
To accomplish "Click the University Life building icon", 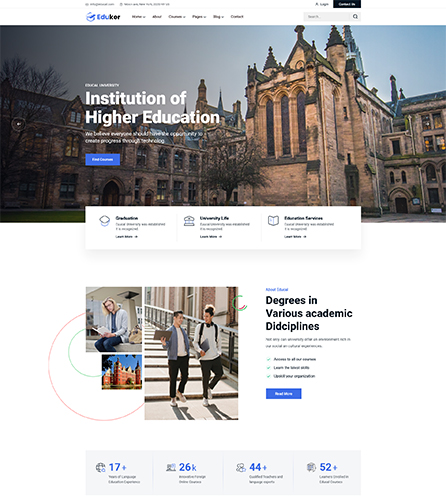I will click(x=189, y=221).
